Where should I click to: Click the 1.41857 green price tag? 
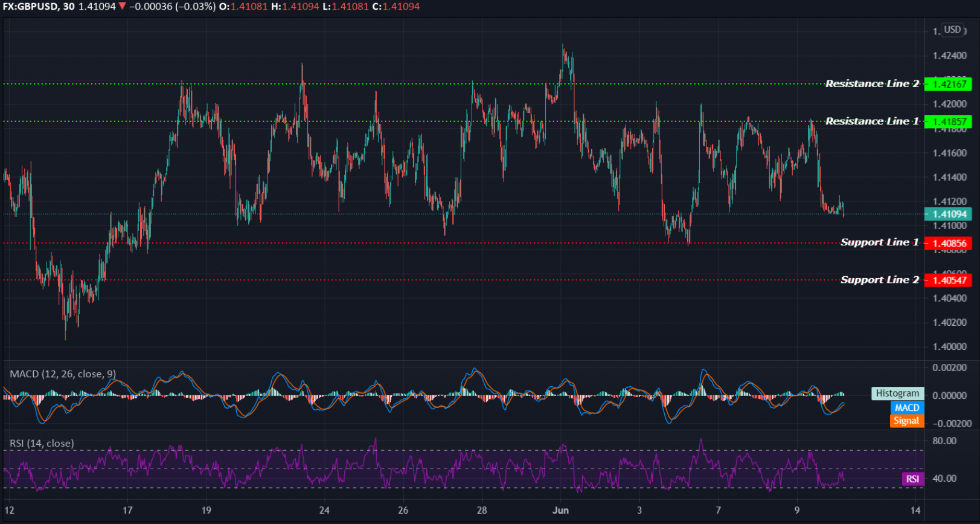click(948, 121)
